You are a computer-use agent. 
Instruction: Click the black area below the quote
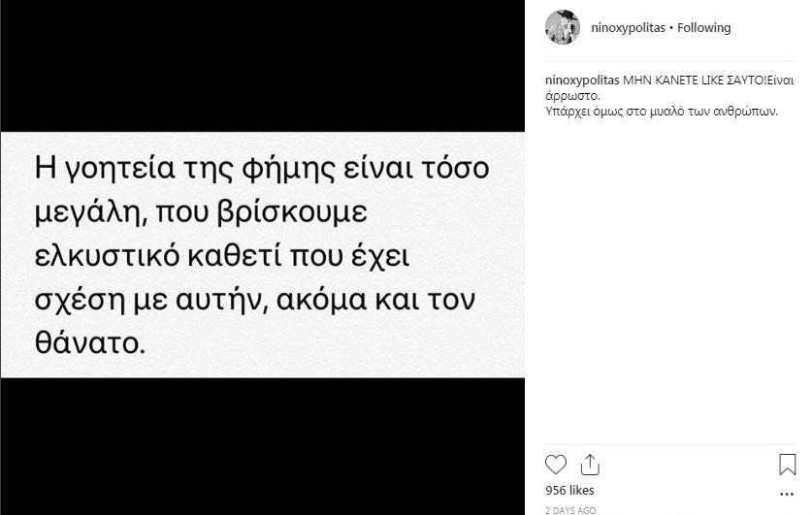tap(262, 446)
